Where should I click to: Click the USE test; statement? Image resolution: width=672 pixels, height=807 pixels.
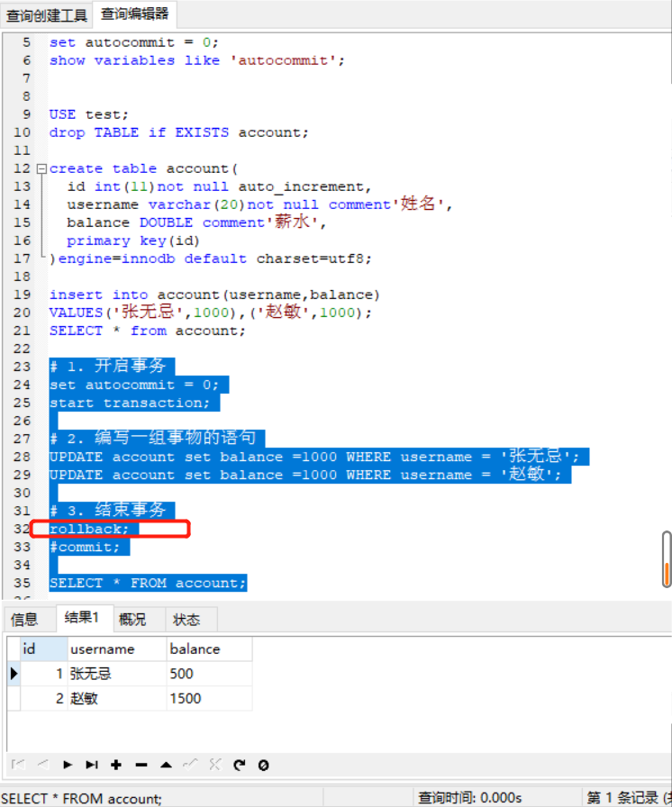point(88,114)
